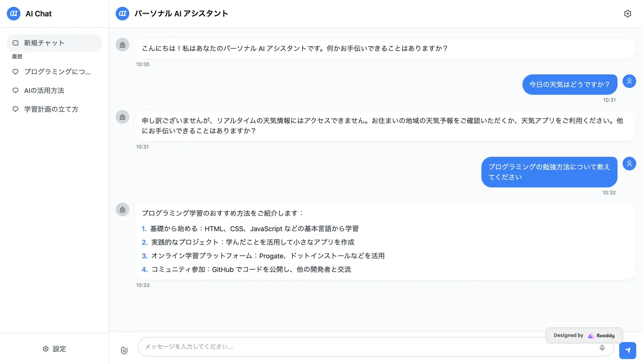The height and width of the screenshot is (364, 643).
Task: Click the AI assistant avatar on first message
Action: [122, 45]
